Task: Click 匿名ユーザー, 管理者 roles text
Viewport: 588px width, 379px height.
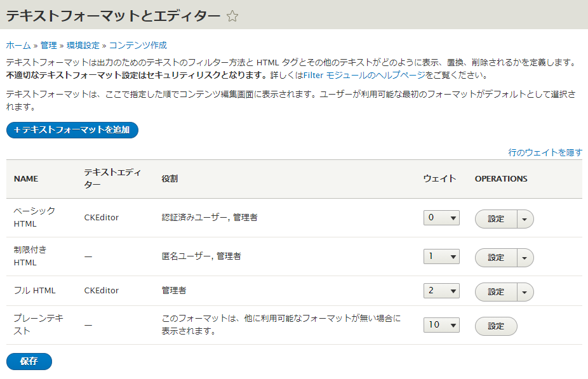Action: (x=201, y=256)
